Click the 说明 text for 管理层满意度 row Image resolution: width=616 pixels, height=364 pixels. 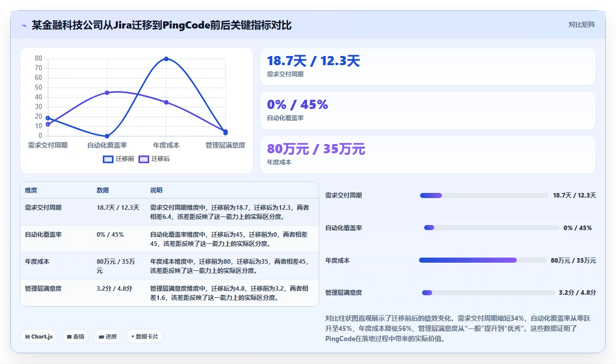pyautogui.click(x=230, y=293)
